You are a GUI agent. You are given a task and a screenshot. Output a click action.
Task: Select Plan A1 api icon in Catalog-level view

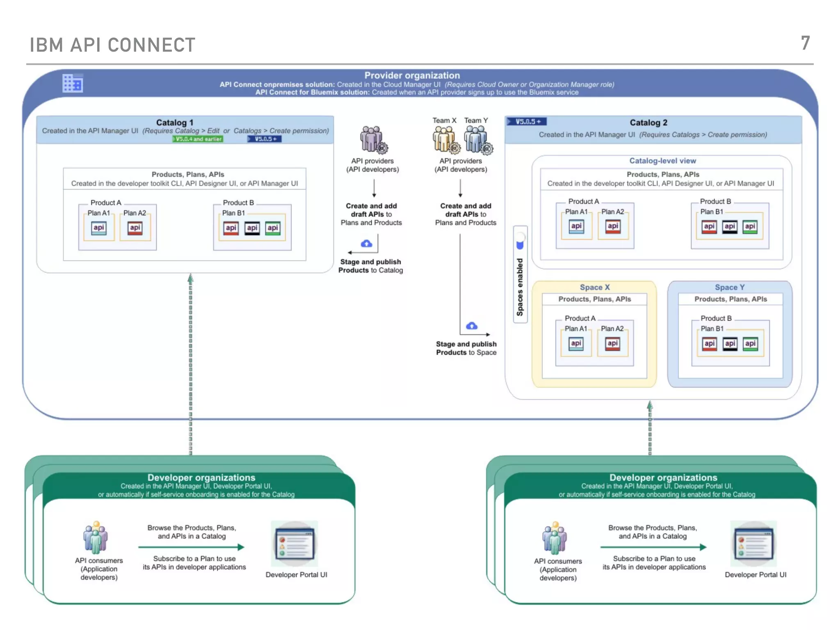click(576, 226)
